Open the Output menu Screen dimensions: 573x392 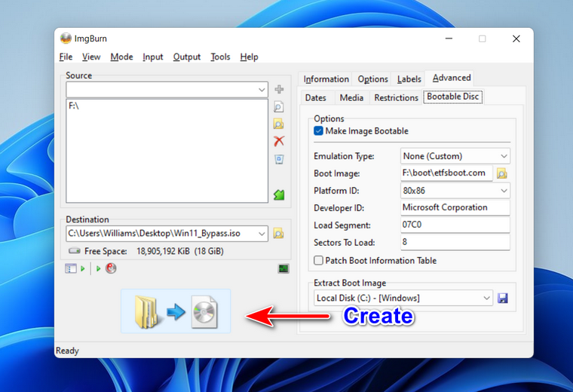[187, 57]
